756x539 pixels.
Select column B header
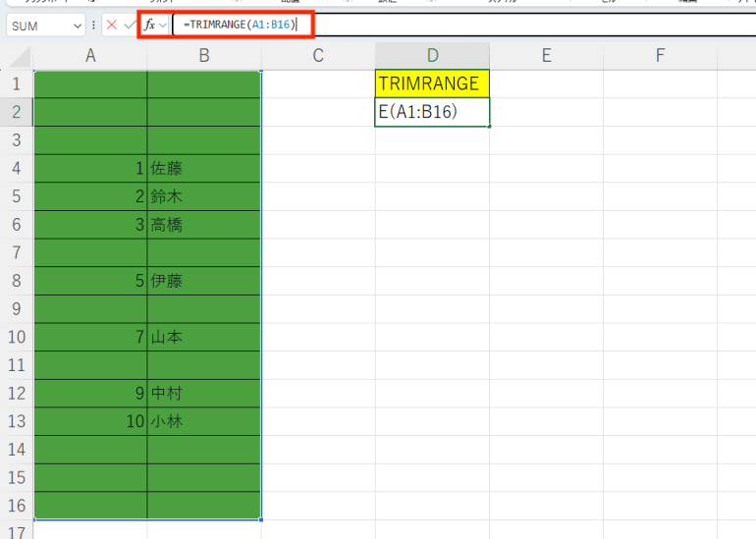tap(204, 56)
